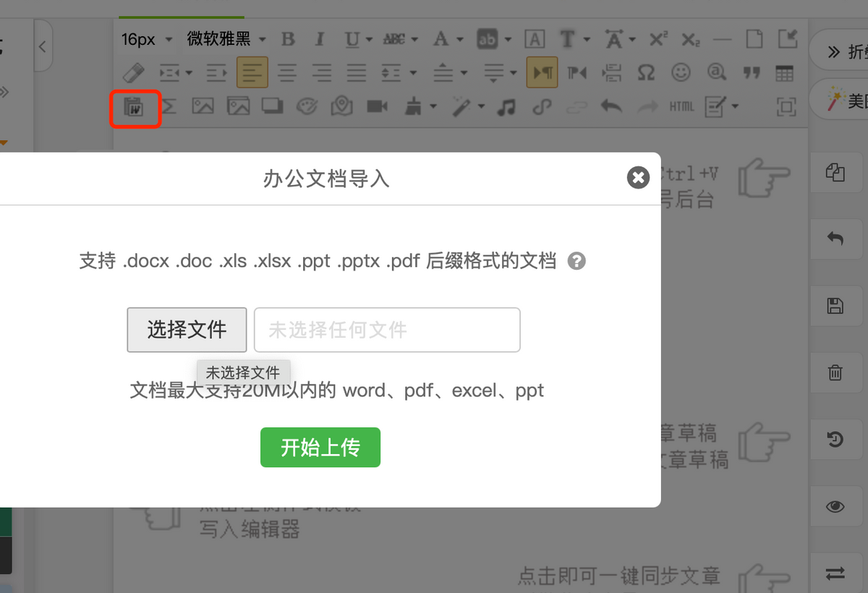Click the unlink broken-chain icon
The height and width of the screenshot is (593, 868).
[576, 107]
